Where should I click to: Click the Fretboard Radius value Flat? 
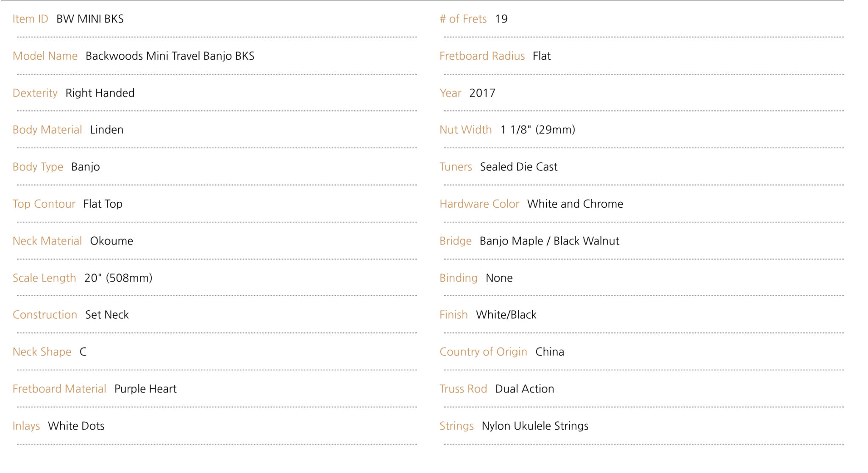click(542, 56)
